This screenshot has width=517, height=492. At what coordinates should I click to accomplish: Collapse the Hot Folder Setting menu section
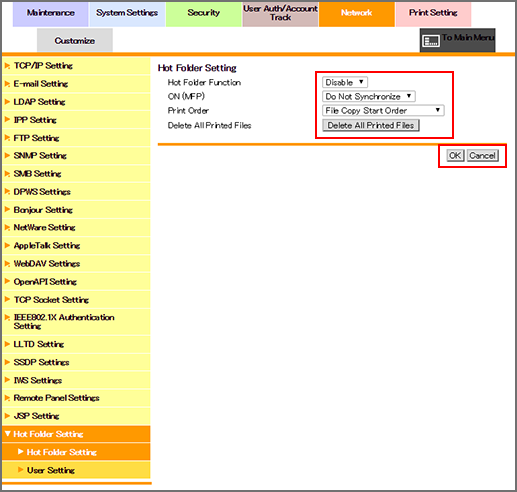point(8,434)
